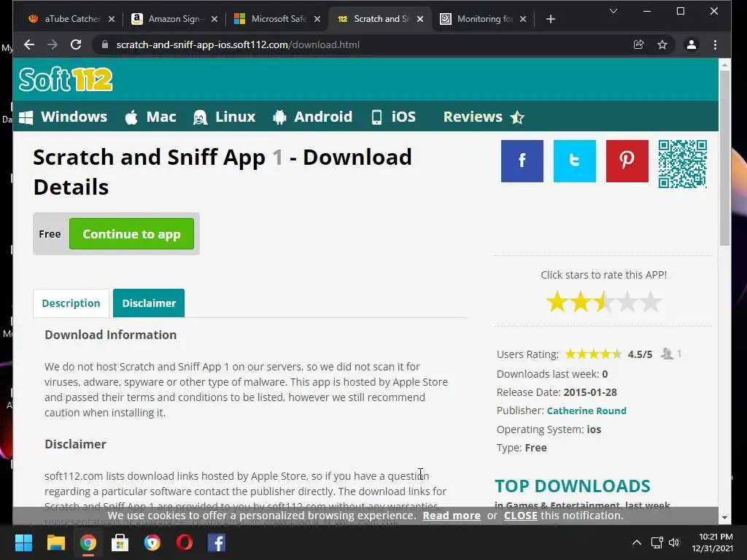This screenshot has height=560, width=747.
Task: Click the Release Date 2015-01-28 text
Action: click(x=557, y=392)
